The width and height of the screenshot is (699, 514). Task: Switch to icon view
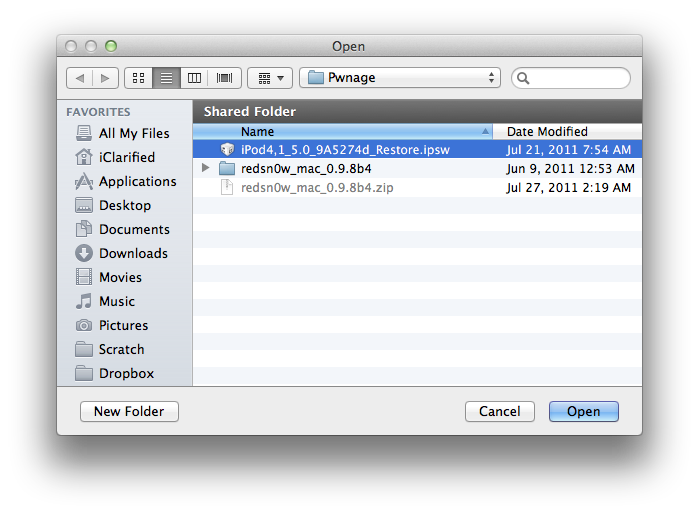point(139,77)
